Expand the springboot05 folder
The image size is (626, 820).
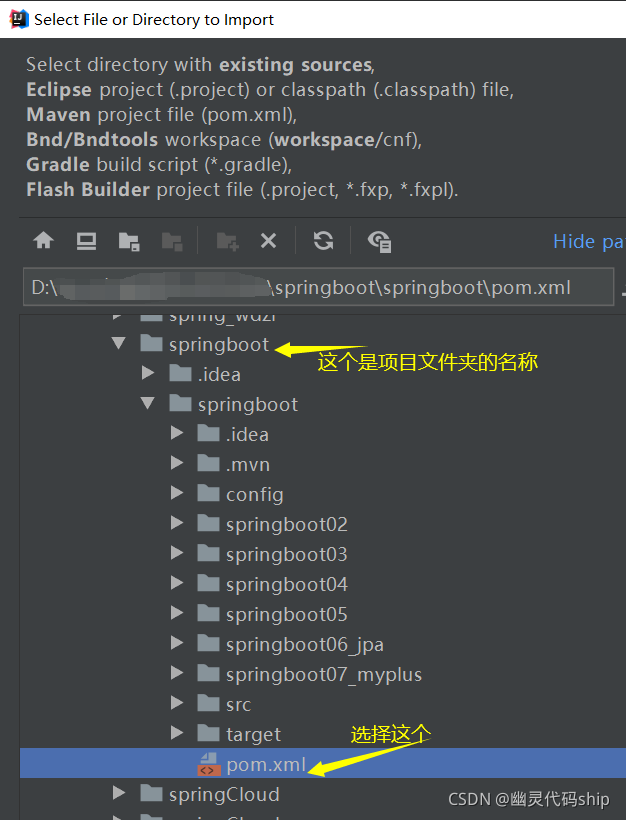(x=177, y=613)
